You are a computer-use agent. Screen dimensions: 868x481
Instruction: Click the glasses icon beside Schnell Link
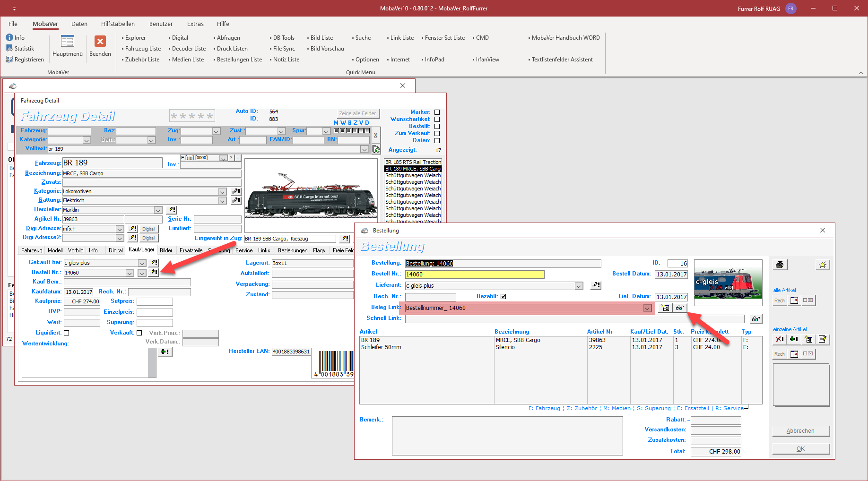(x=756, y=319)
